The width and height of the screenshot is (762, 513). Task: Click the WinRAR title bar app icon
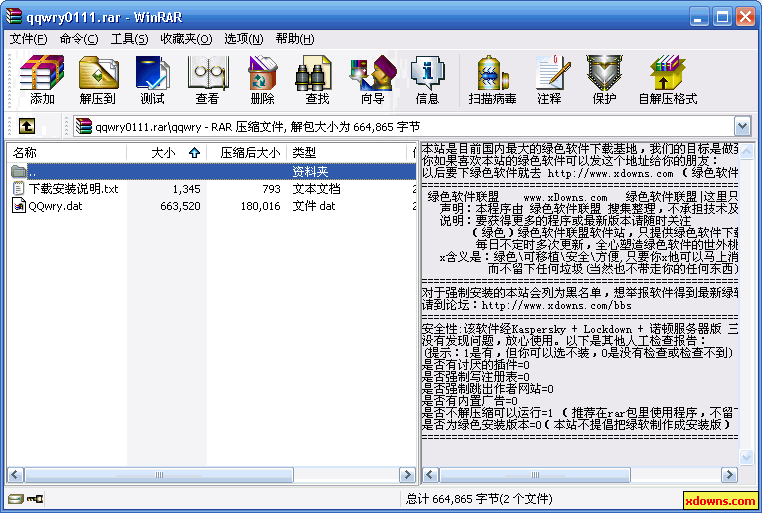(x=14, y=17)
